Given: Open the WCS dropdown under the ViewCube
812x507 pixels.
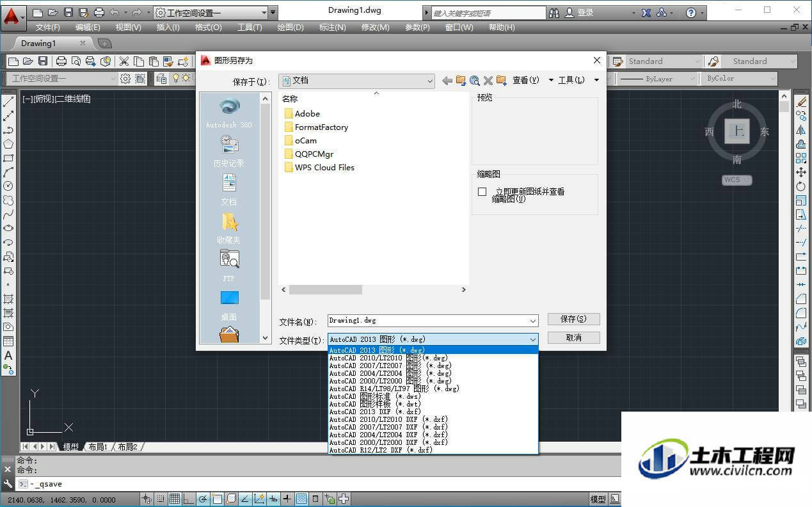Looking at the screenshot, I should [x=736, y=180].
